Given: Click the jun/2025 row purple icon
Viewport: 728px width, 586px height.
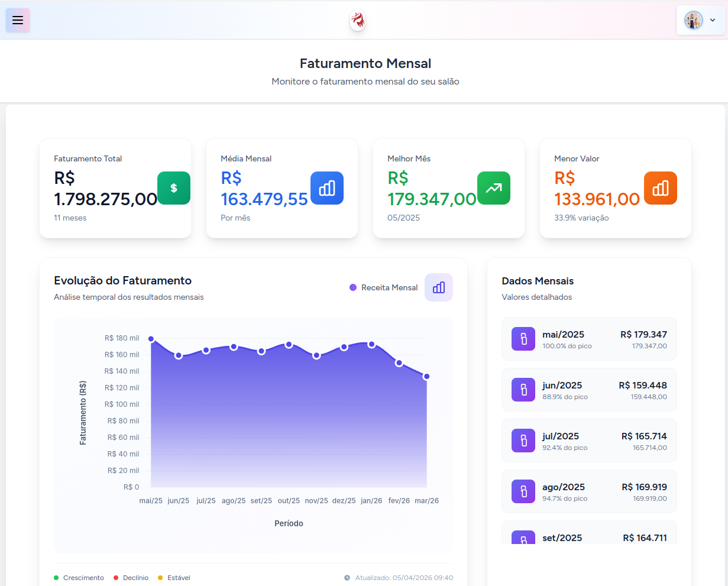Looking at the screenshot, I should point(523,390).
